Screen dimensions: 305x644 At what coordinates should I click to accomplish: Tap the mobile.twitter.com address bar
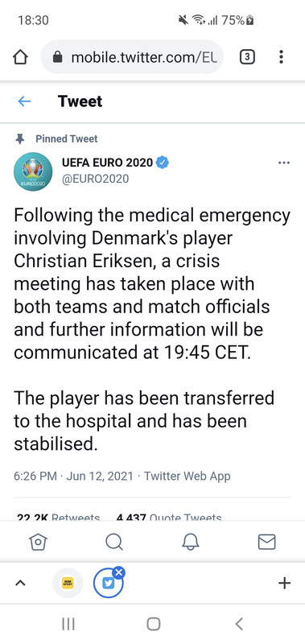[132, 57]
